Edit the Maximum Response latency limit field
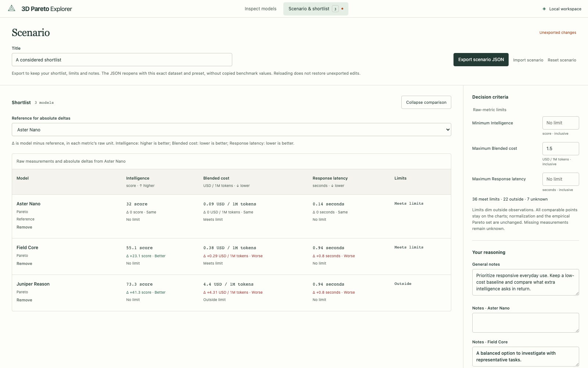588x368 pixels. click(x=561, y=179)
